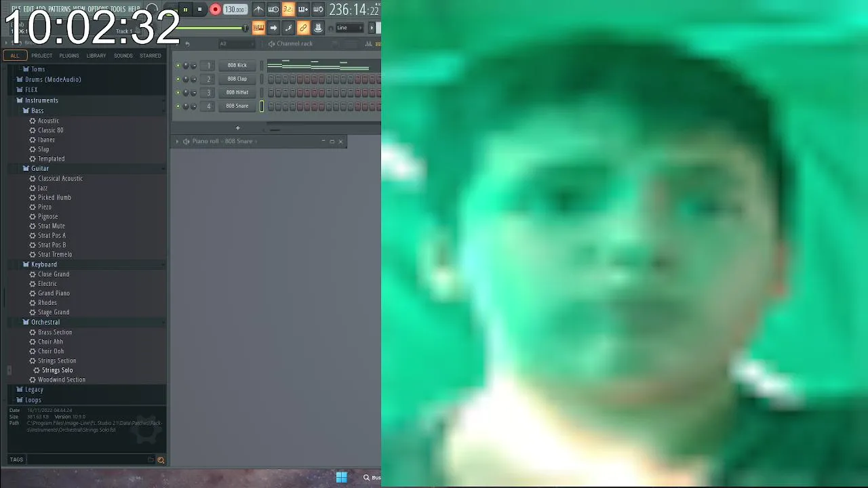
Task: Click the TAGS input field
Action: pyautogui.click(x=87, y=460)
